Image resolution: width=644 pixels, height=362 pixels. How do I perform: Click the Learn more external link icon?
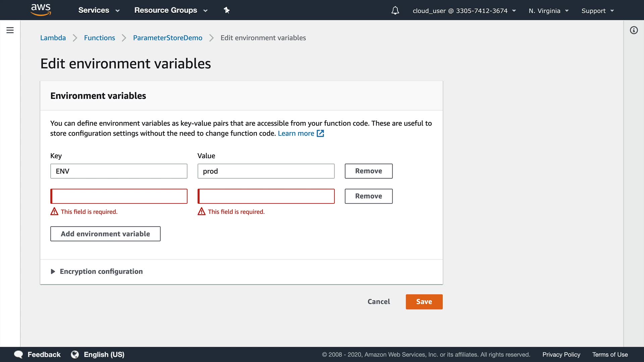tap(320, 133)
